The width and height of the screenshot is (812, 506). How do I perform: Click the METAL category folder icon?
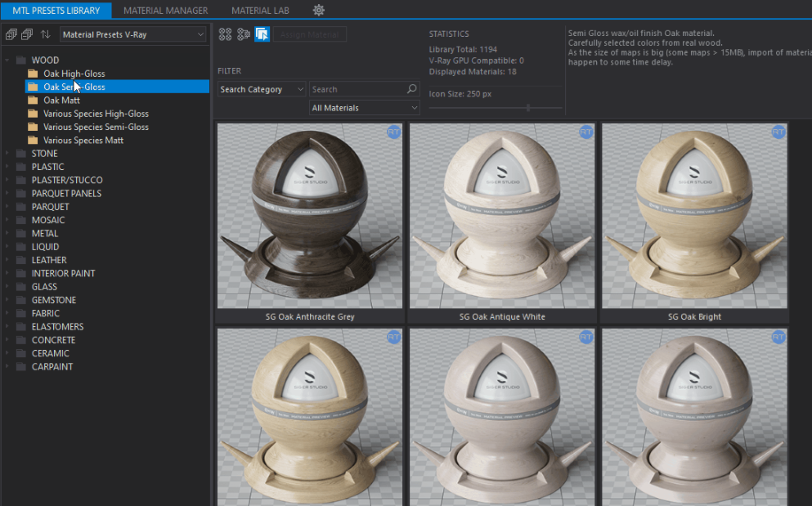(20, 233)
